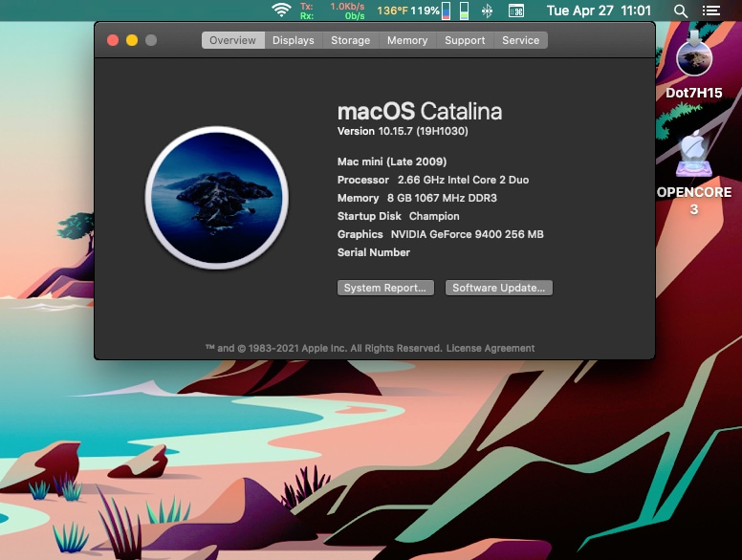
Task: Switch to the Support tab
Action: pos(465,40)
